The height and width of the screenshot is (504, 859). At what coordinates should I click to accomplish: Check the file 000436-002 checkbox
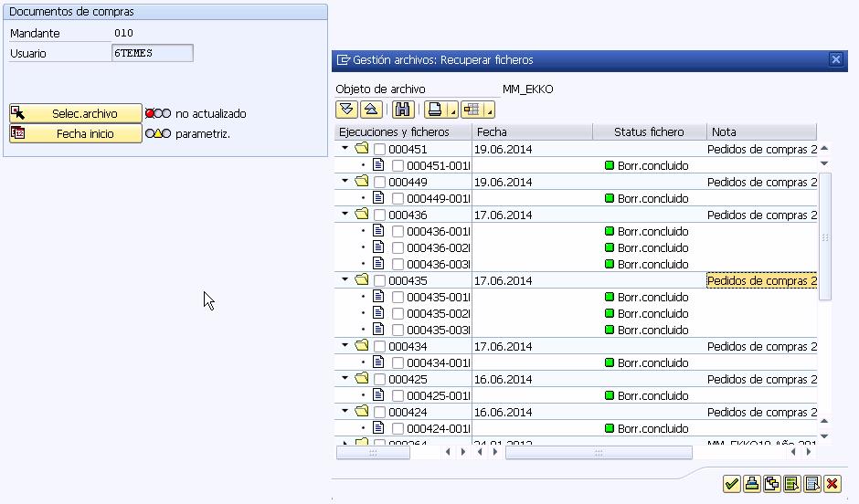[398, 248]
